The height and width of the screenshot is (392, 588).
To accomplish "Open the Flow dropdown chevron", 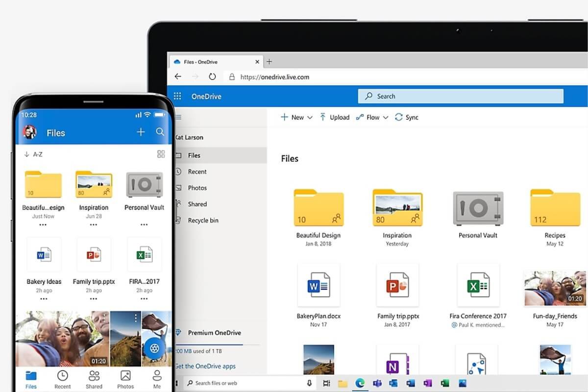I will click(x=386, y=117).
